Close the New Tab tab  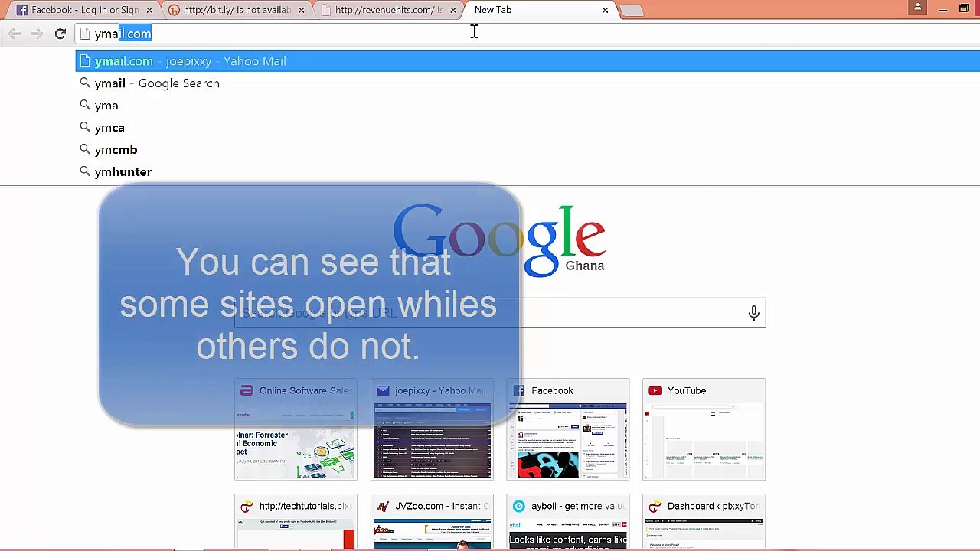(x=605, y=10)
